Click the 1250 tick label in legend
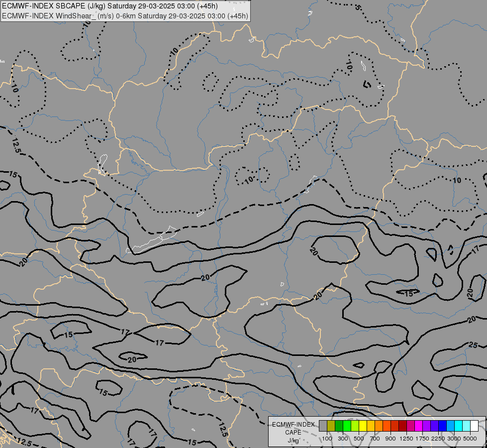487x448 pixels. [x=406, y=439]
